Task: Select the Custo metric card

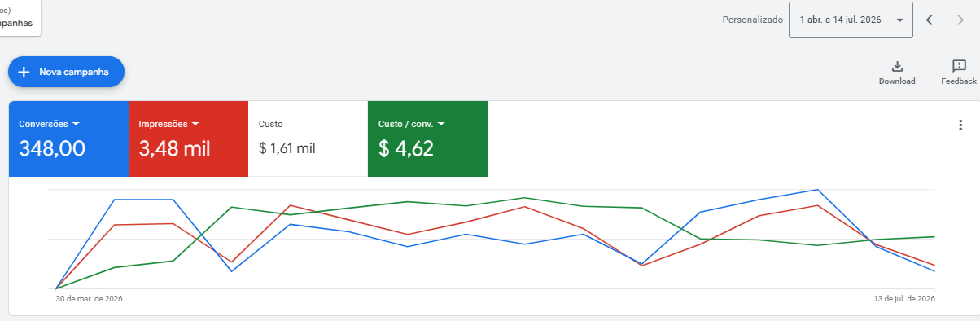Action: point(308,139)
